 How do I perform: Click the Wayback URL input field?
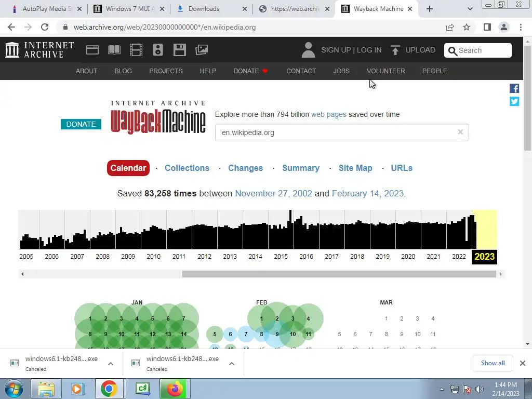[x=342, y=132]
